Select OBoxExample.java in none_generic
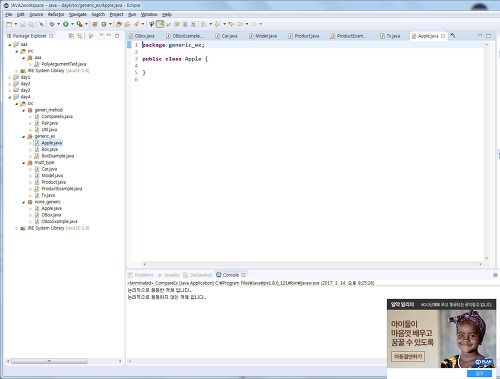 pyautogui.click(x=59, y=222)
